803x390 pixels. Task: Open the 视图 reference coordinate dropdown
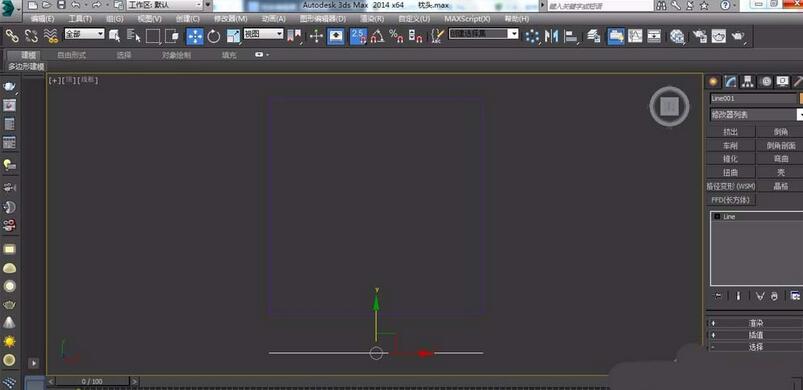click(263, 34)
